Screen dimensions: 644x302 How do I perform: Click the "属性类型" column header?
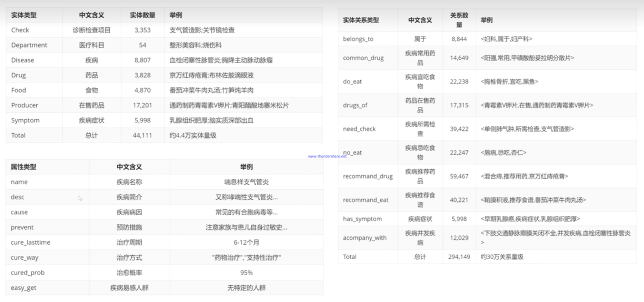(23, 167)
